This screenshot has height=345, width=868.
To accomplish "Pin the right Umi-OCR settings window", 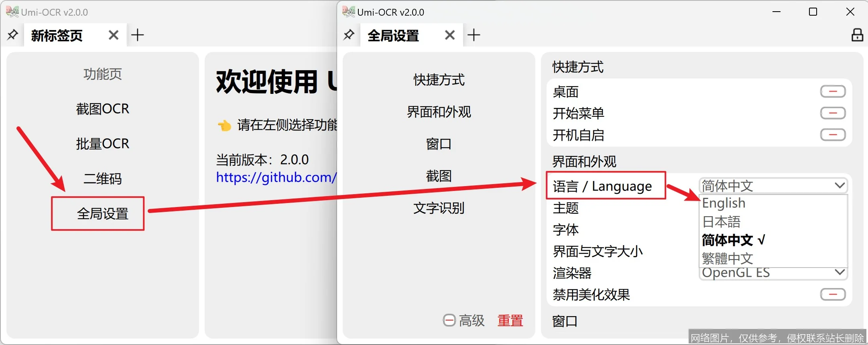I will (349, 35).
